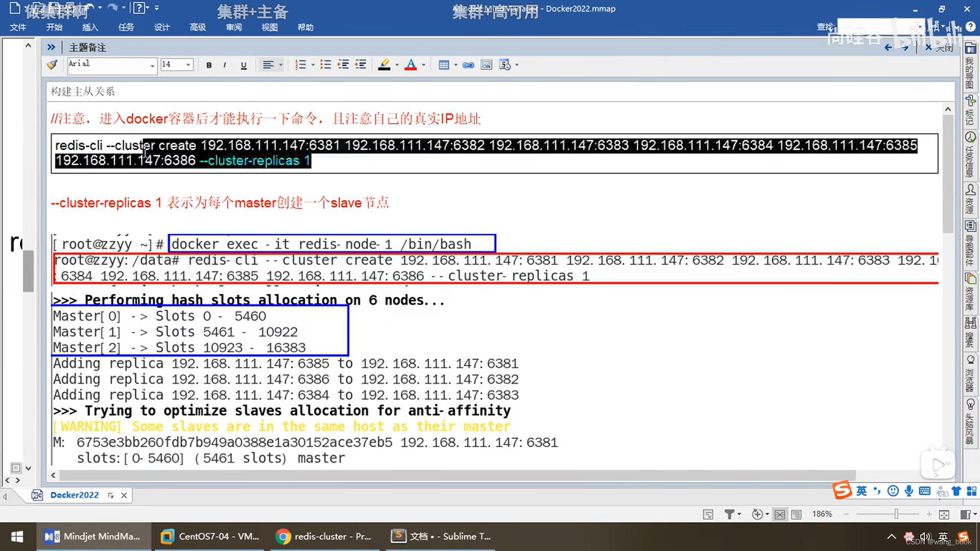
Task: Open the 插入 menu
Action: tap(90, 27)
